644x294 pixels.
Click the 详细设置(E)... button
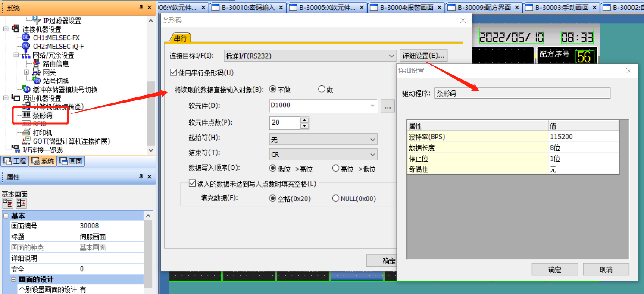point(423,56)
